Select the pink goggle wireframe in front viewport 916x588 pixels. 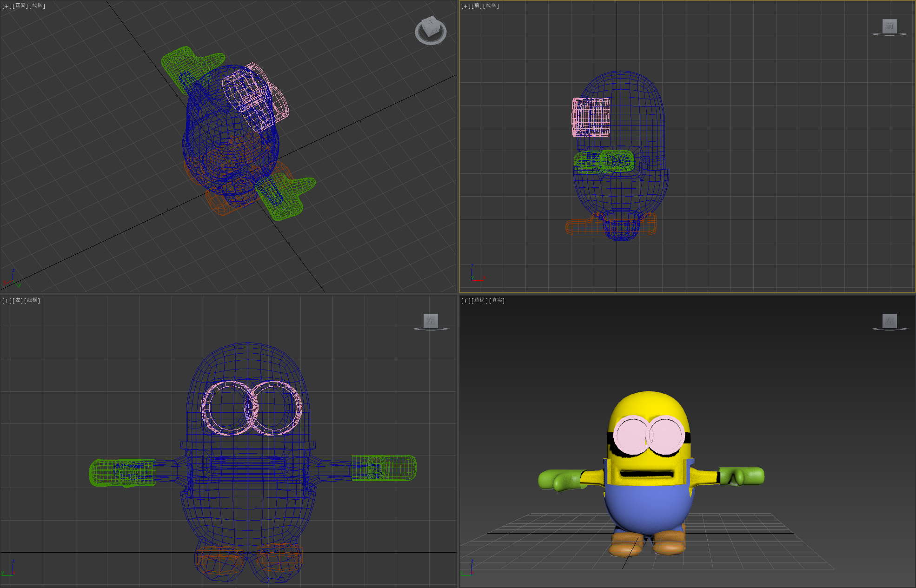pos(591,117)
